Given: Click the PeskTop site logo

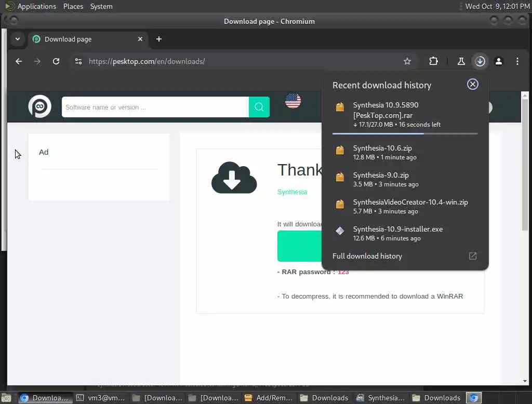Looking at the screenshot, I should [x=39, y=106].
